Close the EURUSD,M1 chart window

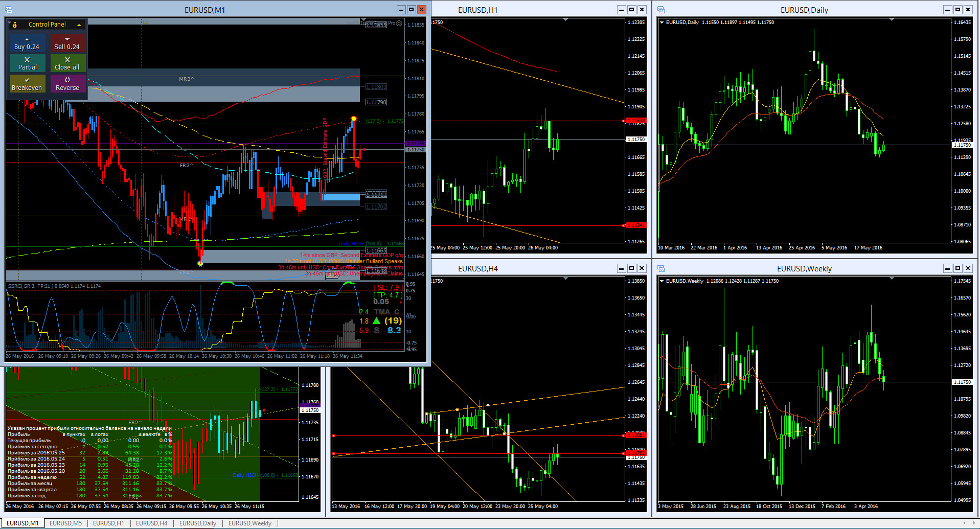coord(421,10)
